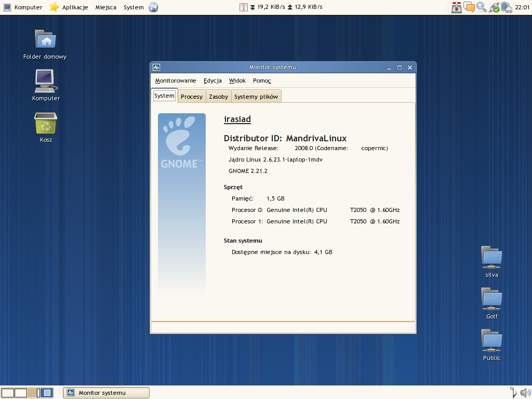Click the Monitor systemu taskbar button
The height and width of the screenshot is (399, 532).
(x=106, y=393)
